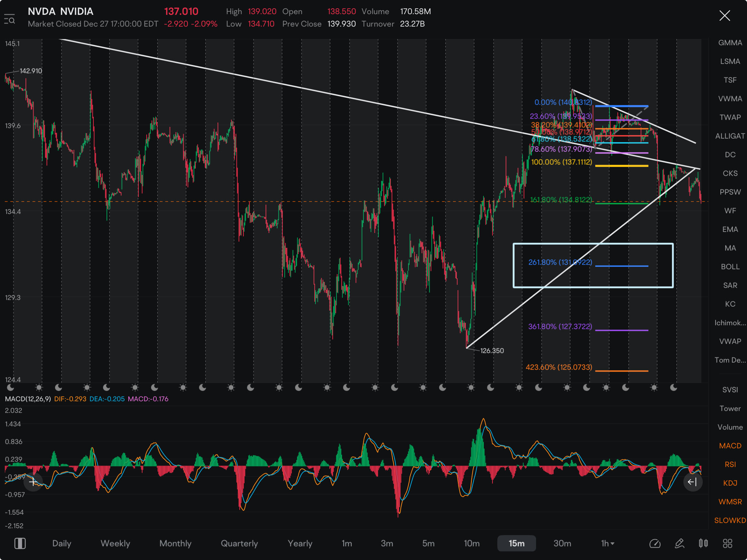
Task: Switch to Weekly timeframe
Action: pyautogui.click(x=115, y=543)
